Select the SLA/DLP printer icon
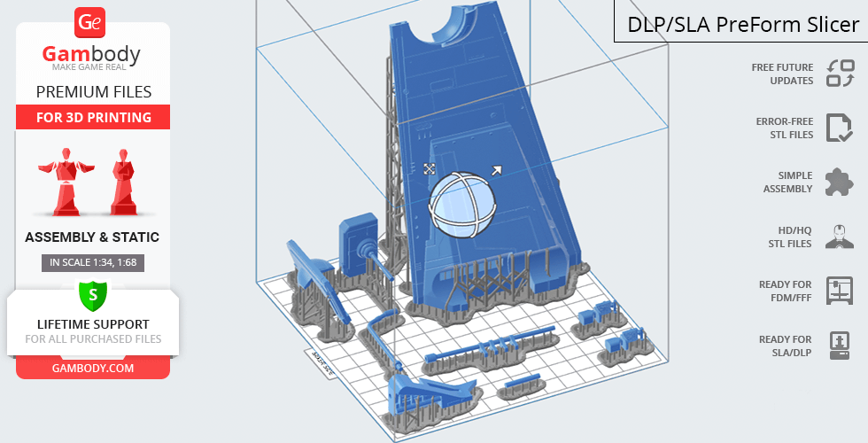 tap(840, 345)
